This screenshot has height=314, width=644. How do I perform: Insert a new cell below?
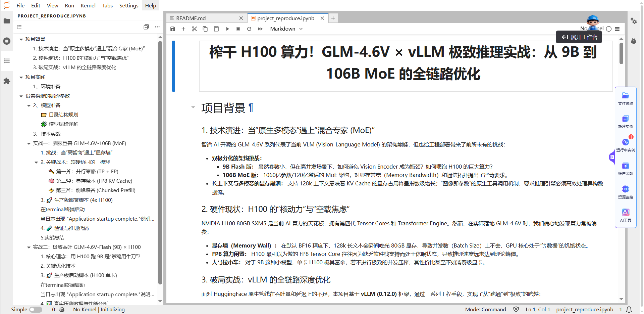point(183,29)
